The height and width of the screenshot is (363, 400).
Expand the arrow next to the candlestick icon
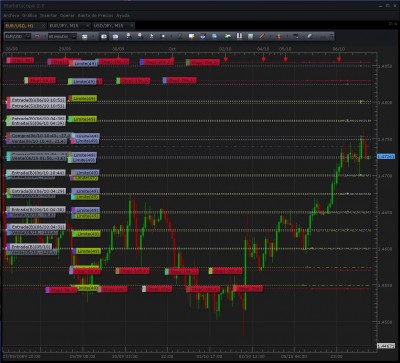tap(286, 36)
